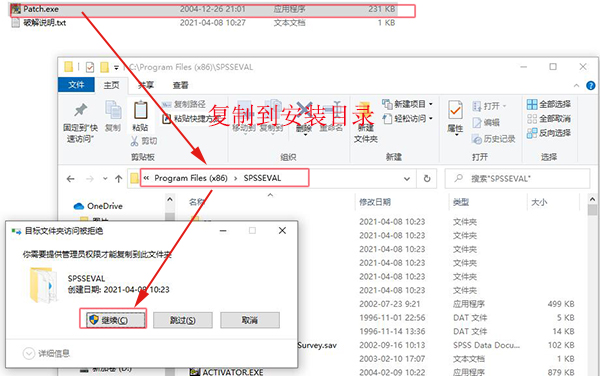
Task: Open the 轻松访问 dropdown
Action: click(x=408, y=119)
